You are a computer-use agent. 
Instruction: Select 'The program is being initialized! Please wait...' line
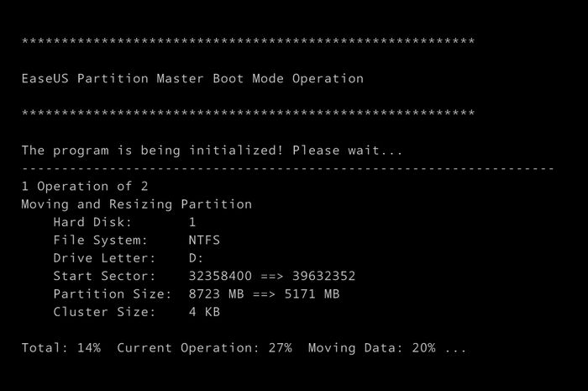(x=212, y=151)
